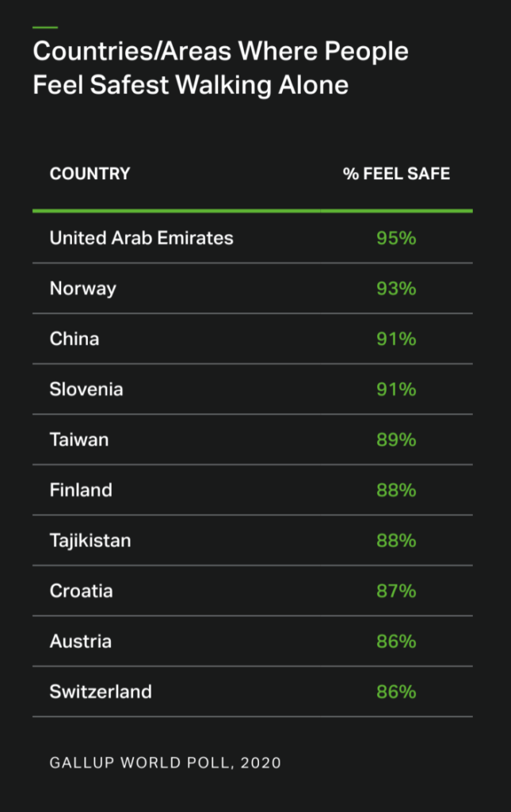
Task: Select Croatia's 87% percentage
Action: point(396,591)
